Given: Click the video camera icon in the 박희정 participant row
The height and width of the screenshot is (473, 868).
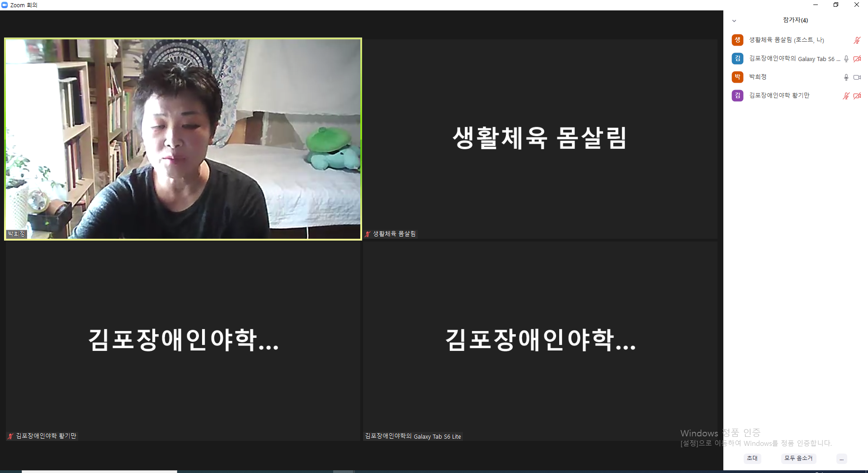Looking at the screenshot, I should click(x=857, y=77).
